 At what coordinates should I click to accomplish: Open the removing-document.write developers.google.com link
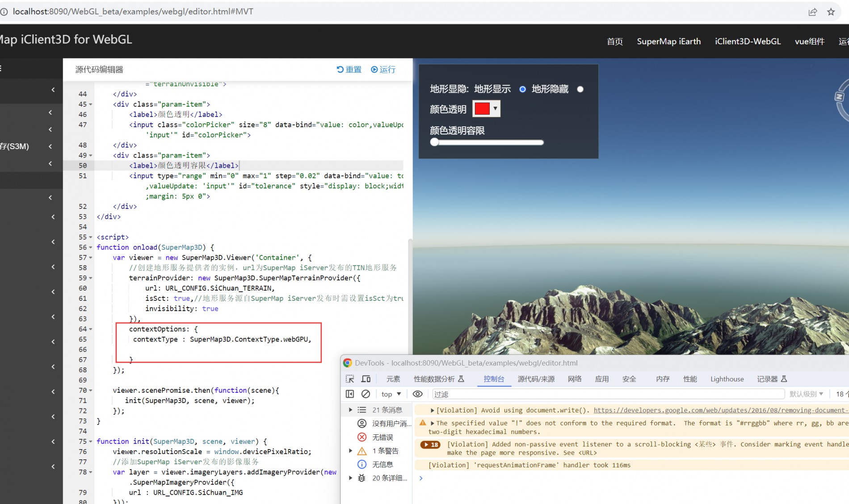721,410
